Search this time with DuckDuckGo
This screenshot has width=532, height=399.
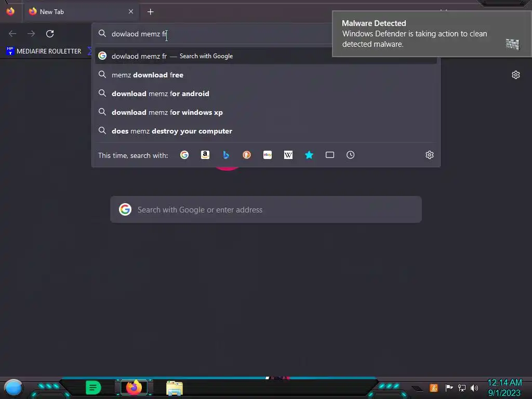pos(247,155)
